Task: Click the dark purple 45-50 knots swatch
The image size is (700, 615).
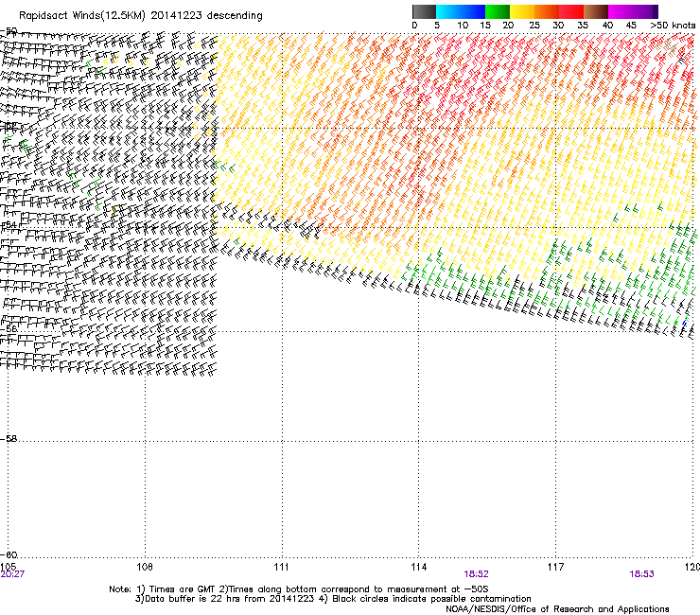Action: coord(645,11)
